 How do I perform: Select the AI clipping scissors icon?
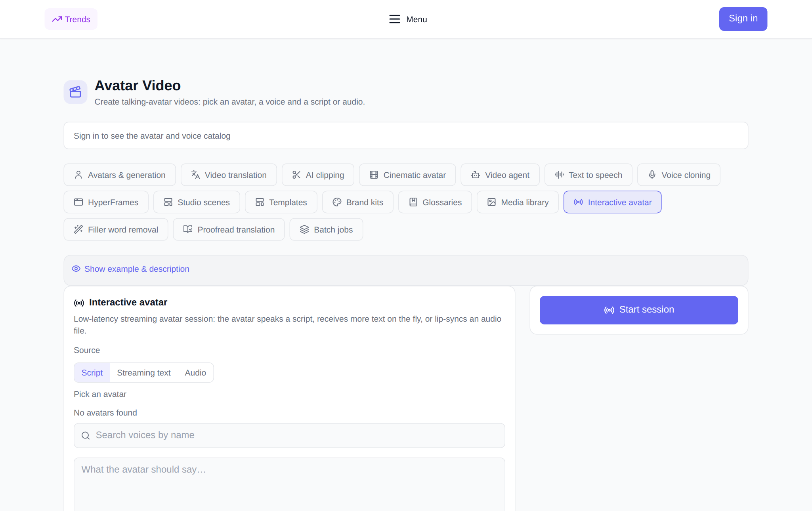[296, 175]
